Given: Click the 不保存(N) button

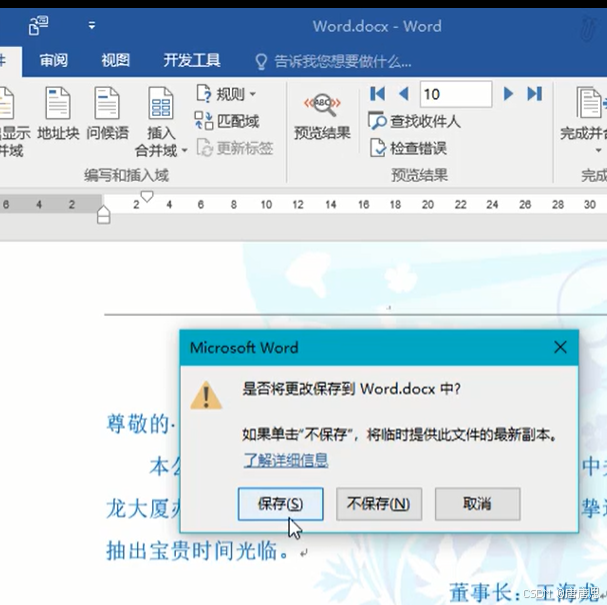Looking at the screenshot, I should (x=379, y=504).
